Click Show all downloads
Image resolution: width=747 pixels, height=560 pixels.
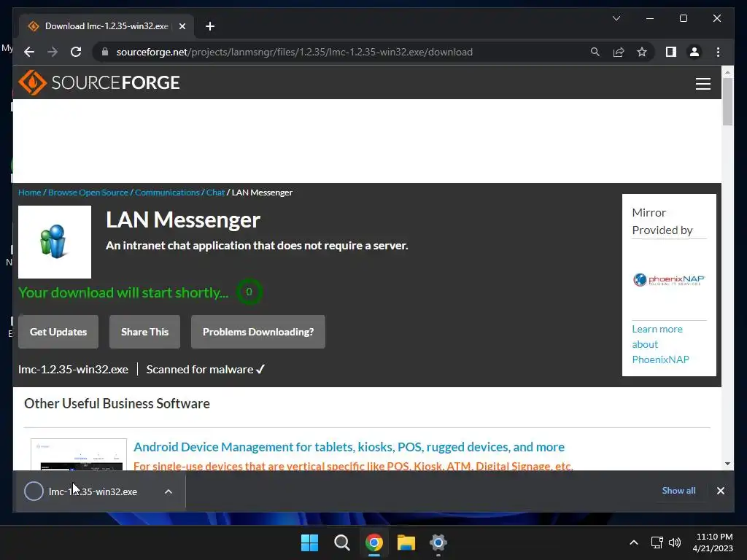coord(678,491)
